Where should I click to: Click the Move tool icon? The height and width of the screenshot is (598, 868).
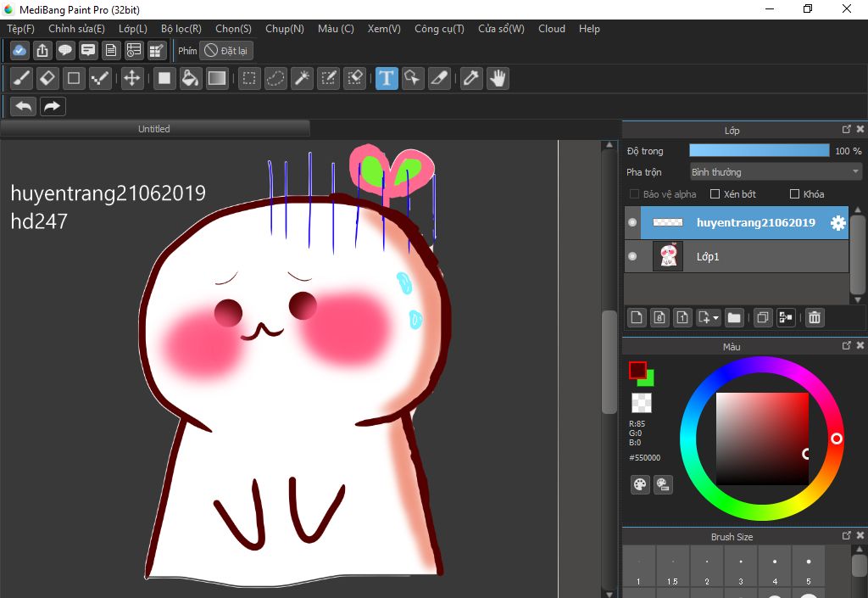131,79
